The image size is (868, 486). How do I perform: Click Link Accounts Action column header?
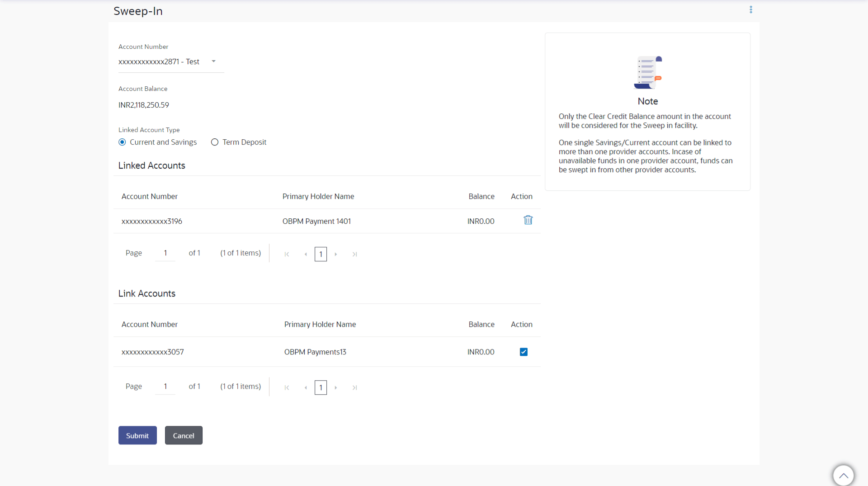[522, 324]
